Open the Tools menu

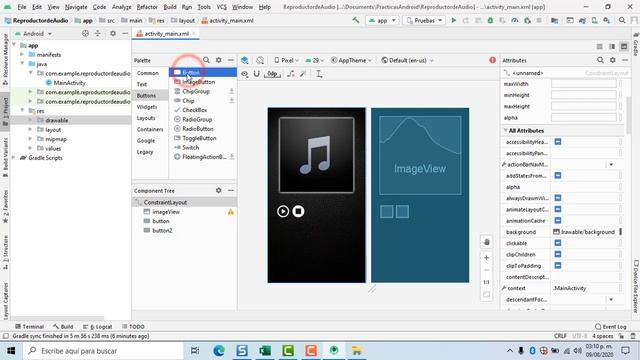click(x=204, y=7)
